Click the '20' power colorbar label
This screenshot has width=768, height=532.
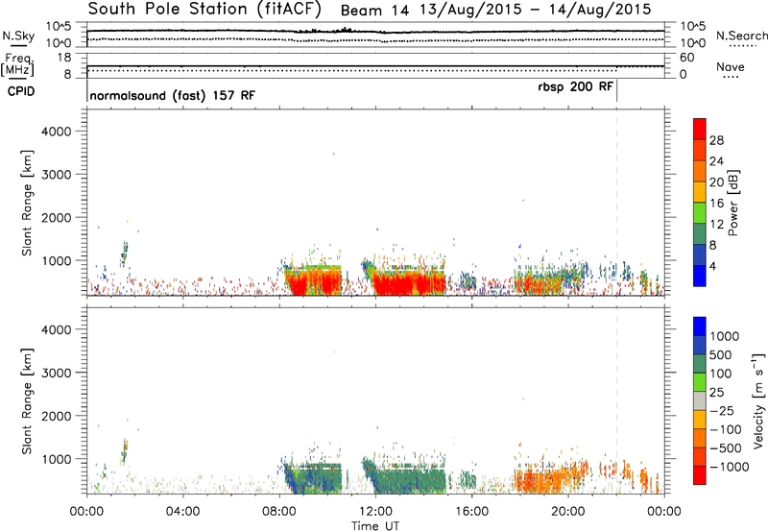(x=716, y=182)
